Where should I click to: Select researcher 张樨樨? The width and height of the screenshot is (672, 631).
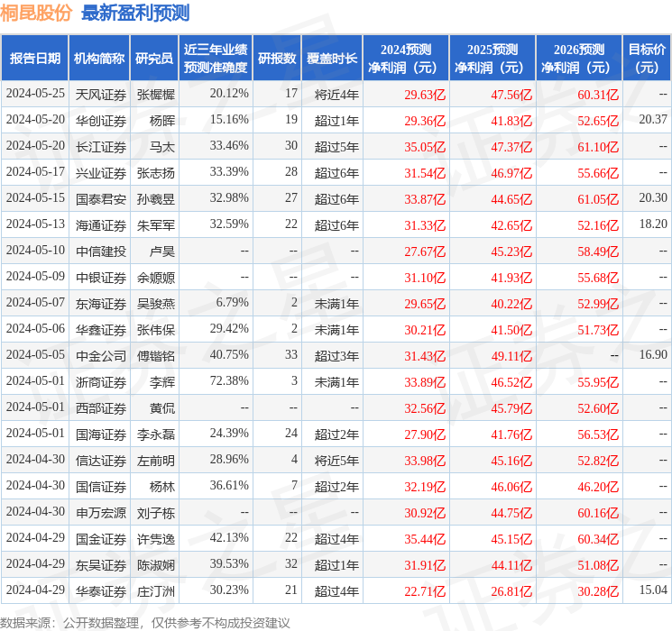pyautogui.click(x=155, y=95)
